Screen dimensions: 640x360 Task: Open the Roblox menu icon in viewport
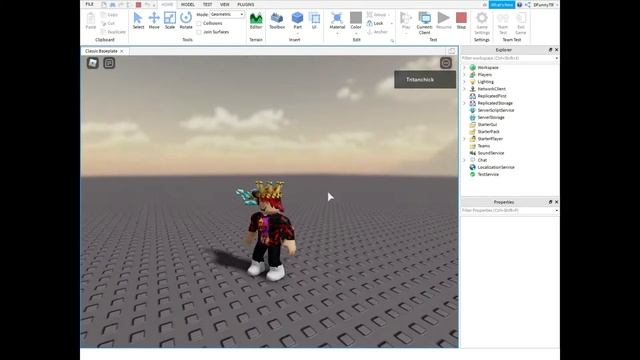93,63
